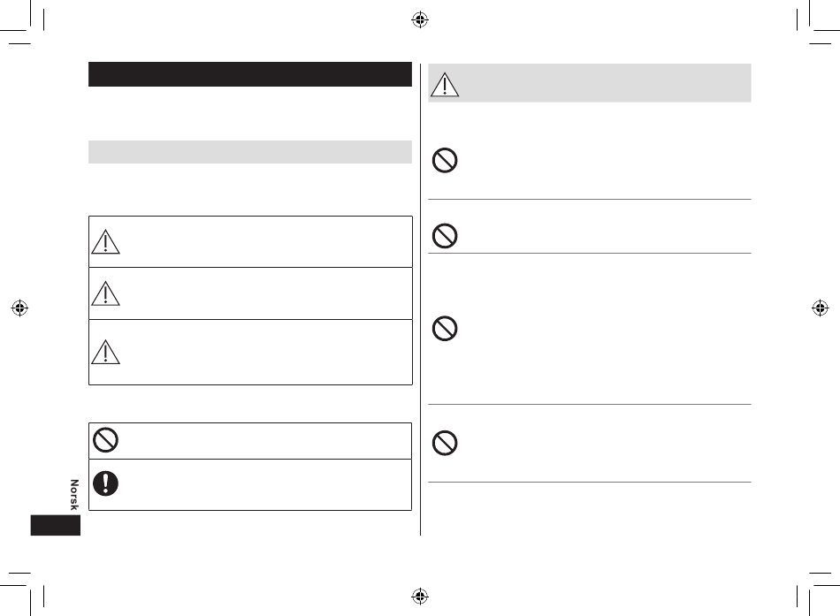Click the prohibition icon directly below the gray warning banner

point(445,160)
